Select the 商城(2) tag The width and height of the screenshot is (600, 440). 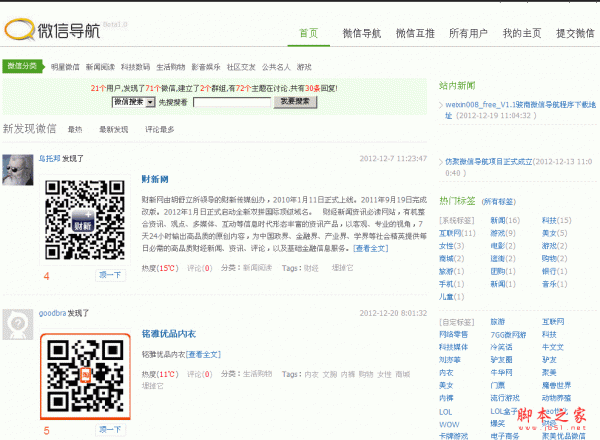point(452,259)
